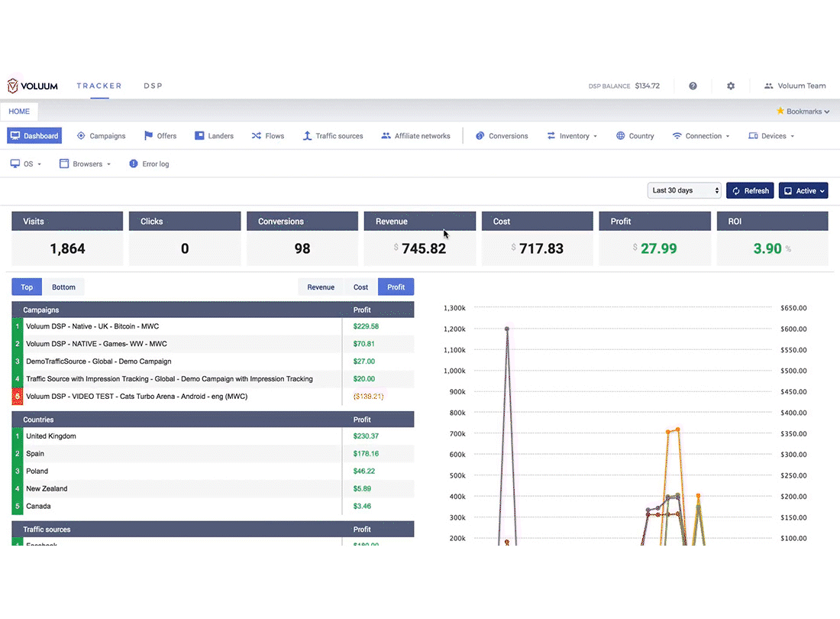Viewport: 840px width, 619px height.
Task: Expand the Bookmarks menu
Action: click(803, 112)
